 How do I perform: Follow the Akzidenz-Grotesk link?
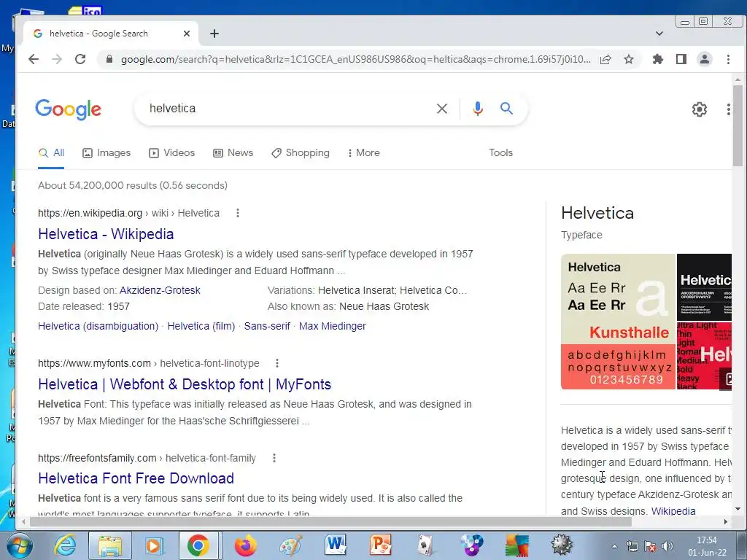[160, 290]
